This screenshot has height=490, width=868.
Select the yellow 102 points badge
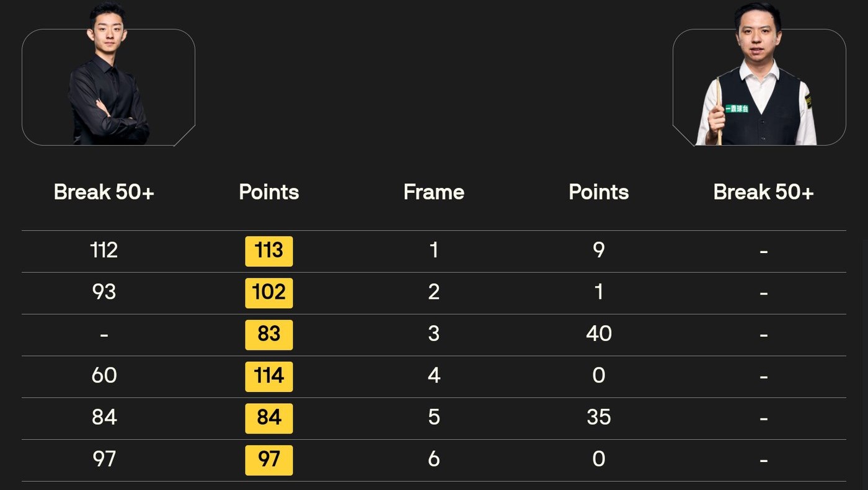(x=269, y=293)
